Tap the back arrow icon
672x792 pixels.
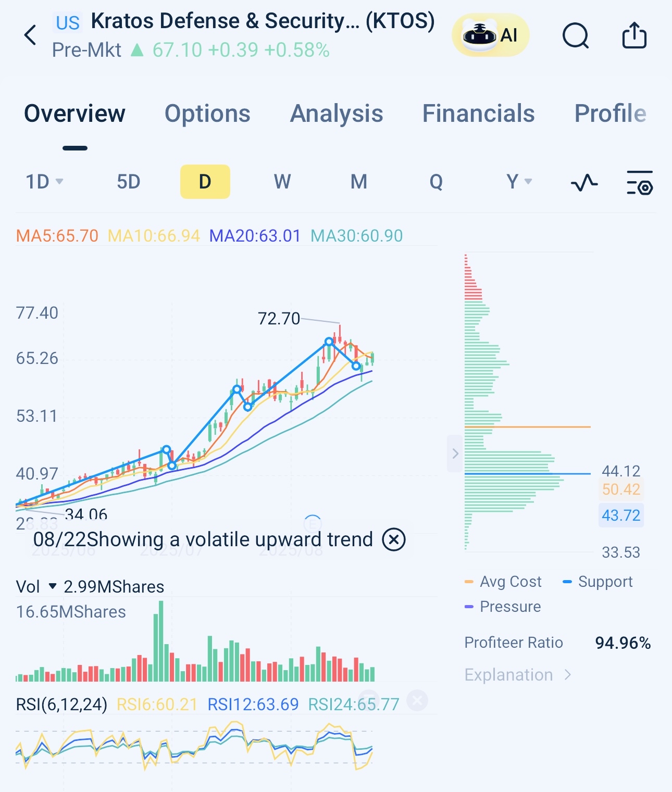(31, 35)
